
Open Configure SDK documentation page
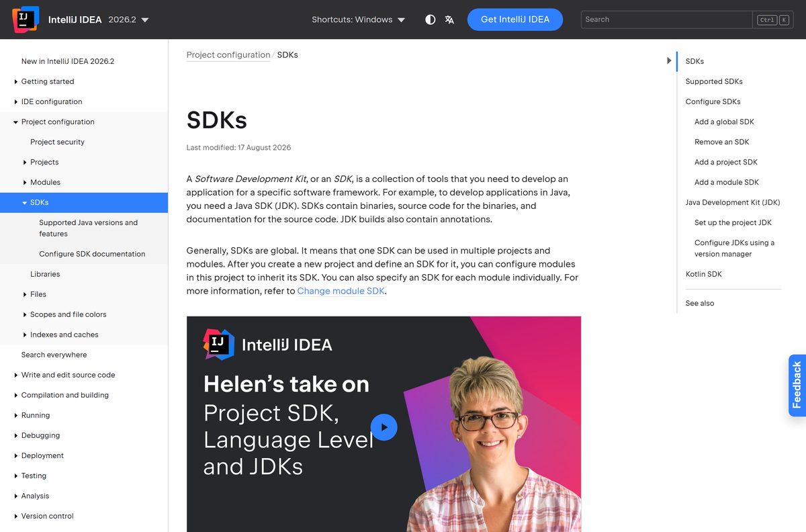pyautogui.click(x=92, y=254)
